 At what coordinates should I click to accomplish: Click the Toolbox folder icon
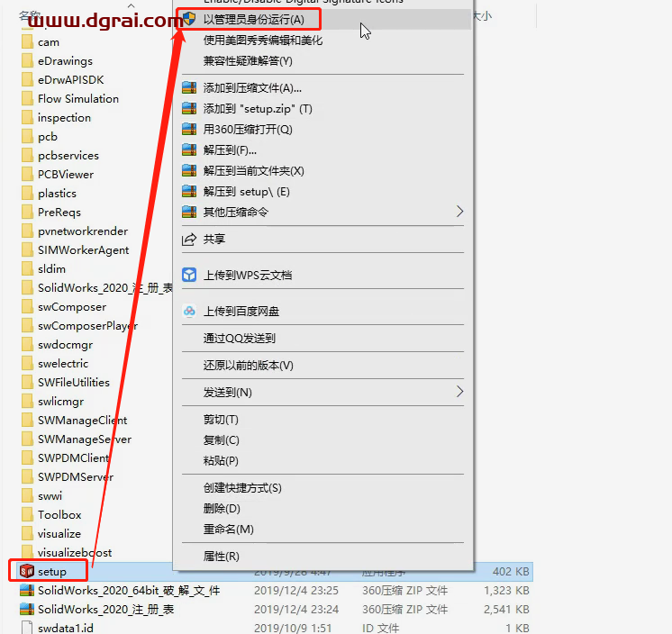pyautogui.click(x=27, y=514)
